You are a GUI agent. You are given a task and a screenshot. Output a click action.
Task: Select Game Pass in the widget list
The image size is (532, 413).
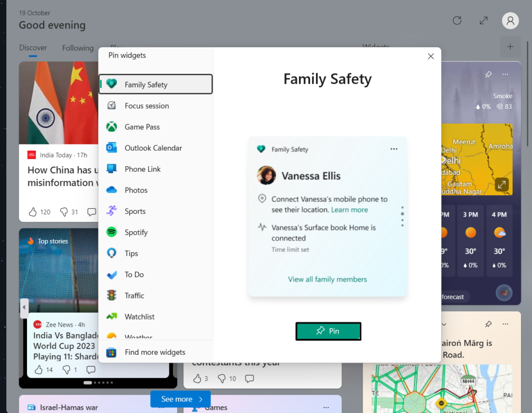click(x=156, y=127)
